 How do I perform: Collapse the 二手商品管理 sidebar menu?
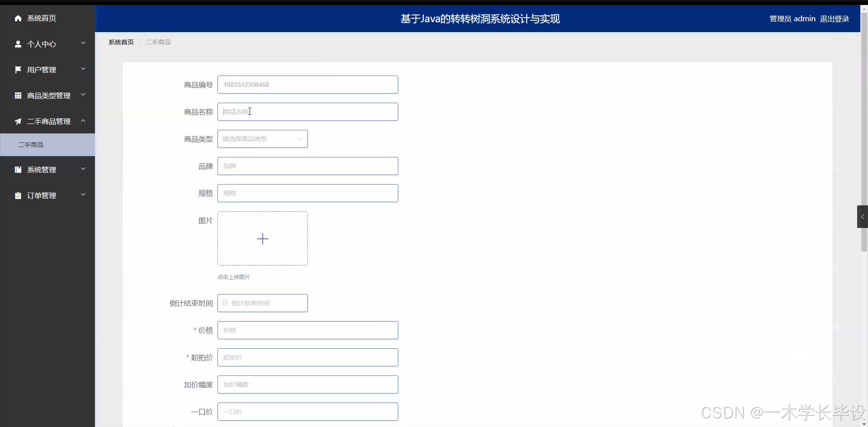[x=83, y=120]
